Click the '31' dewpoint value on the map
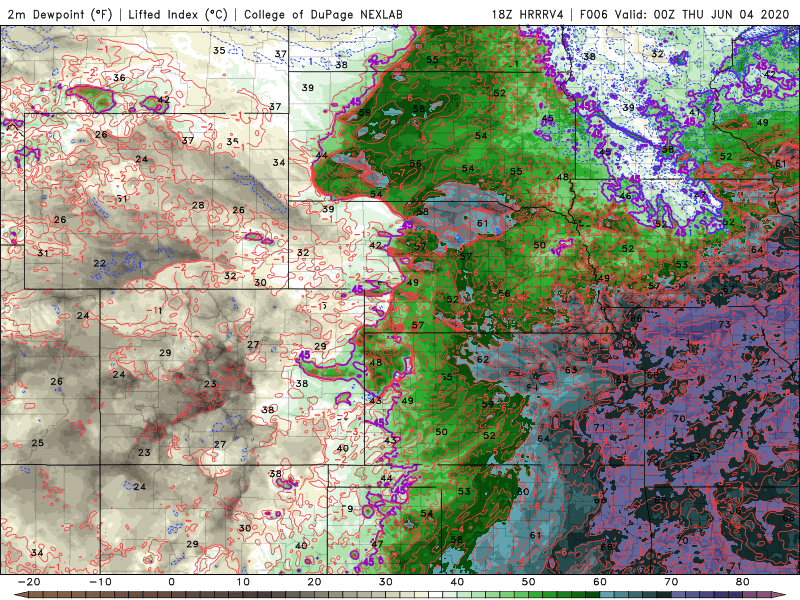Viewport: 800px width, 600px height. click(x=43, y=253)
